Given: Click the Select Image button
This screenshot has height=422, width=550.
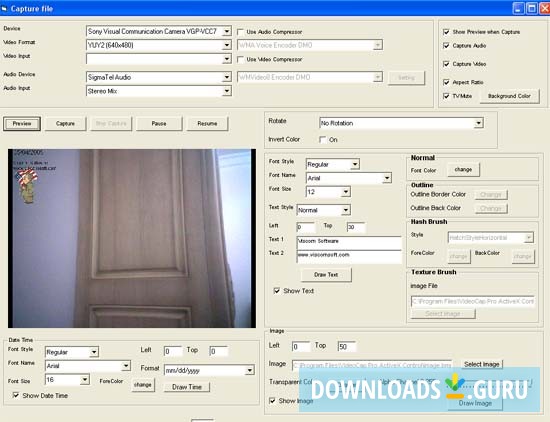Looking at the screenshot, I should [x=482, y=364].
